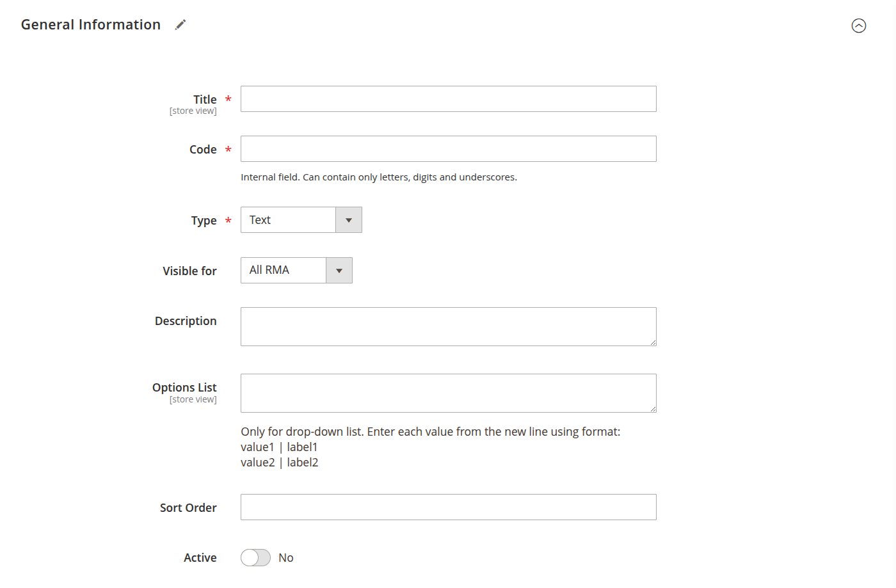This screenshot has width=896, height=588.
Task: Click the Title field label
Action: click(205, 100)
